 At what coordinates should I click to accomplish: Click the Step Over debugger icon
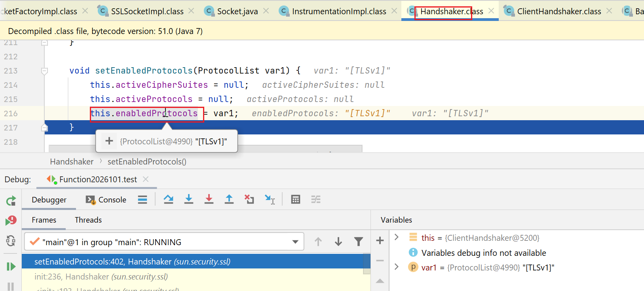[169, 199]
